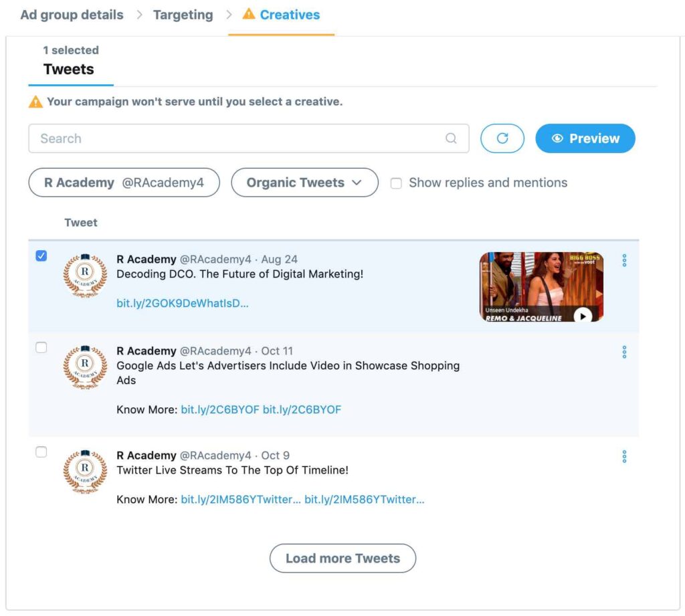685x616 pixels.
Task: Select the Oct 11 Google Ads tweet
Action: (41, 347)
